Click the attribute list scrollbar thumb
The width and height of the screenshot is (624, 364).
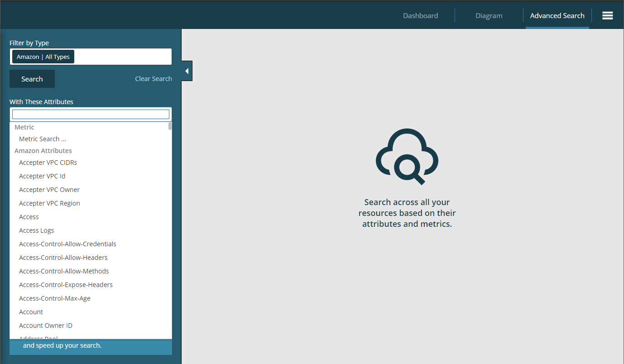[x=170, y=126]
